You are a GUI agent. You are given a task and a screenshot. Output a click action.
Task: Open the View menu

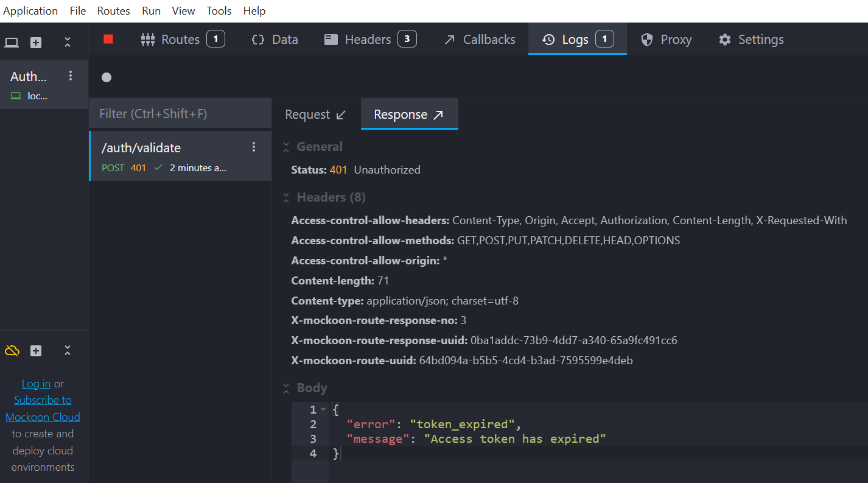click(x=184, y=11)
